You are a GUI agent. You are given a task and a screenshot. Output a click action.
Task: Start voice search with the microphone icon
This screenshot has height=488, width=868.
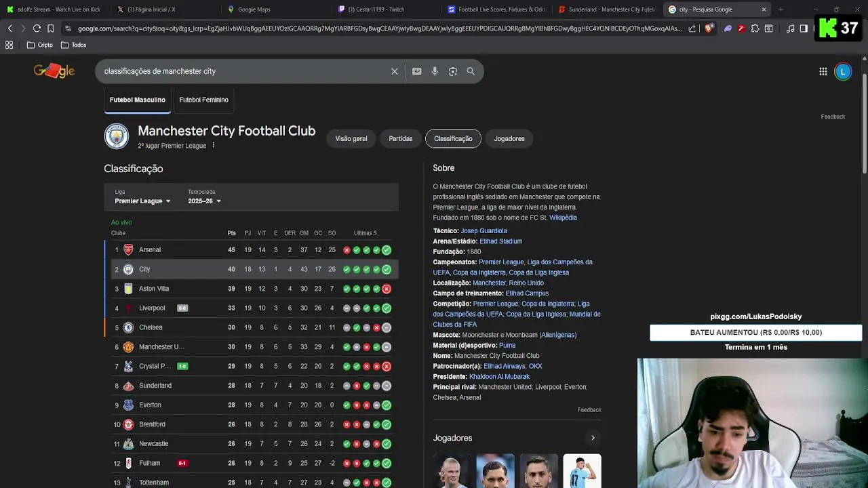[x=435, y=71]
